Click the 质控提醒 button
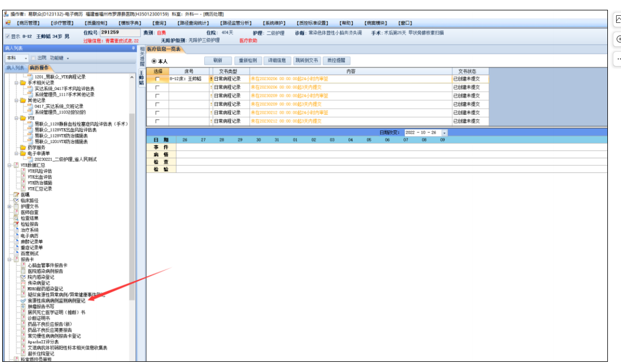 point(336,61)
